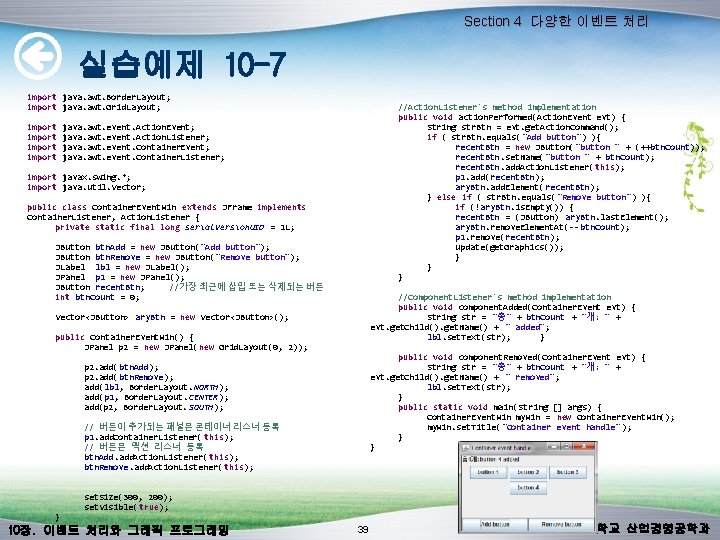Viewport: 720px width, 540px height.
Task: Click the slide title '실습예제 10-7'
Action: point(183,64)
